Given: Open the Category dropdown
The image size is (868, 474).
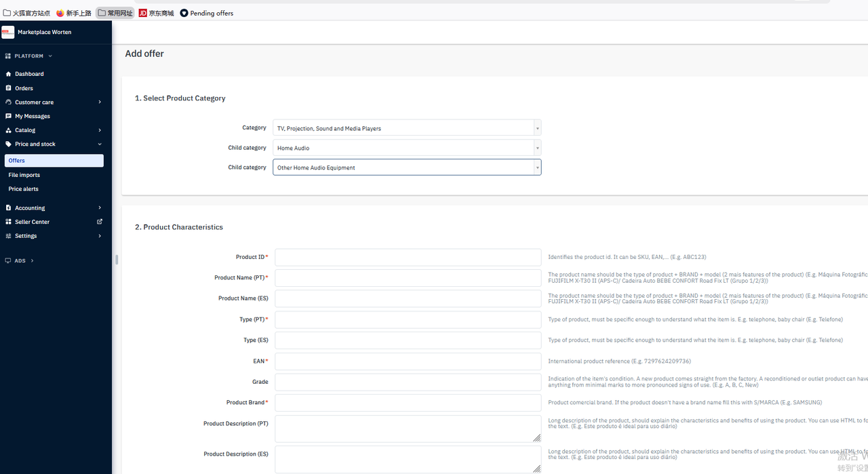Looking at the screenshot, I should click(407, 127).
